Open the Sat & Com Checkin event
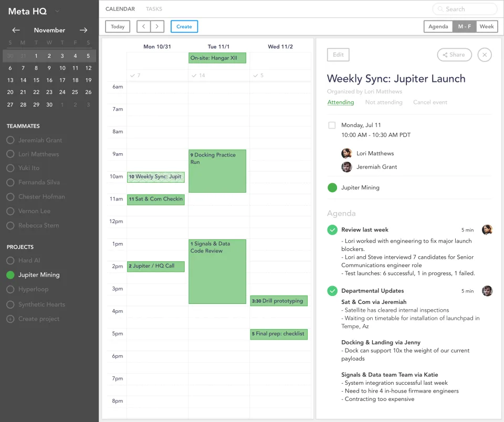Image resolution: width=504 pixels, height=422 pixels. coord(156,199)
